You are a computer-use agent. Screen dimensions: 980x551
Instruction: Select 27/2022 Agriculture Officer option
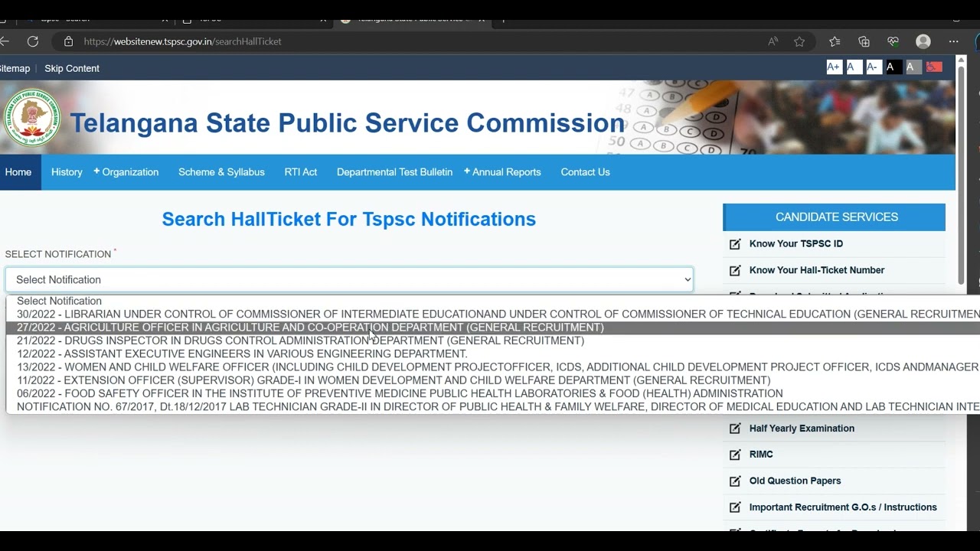point(493,328)
